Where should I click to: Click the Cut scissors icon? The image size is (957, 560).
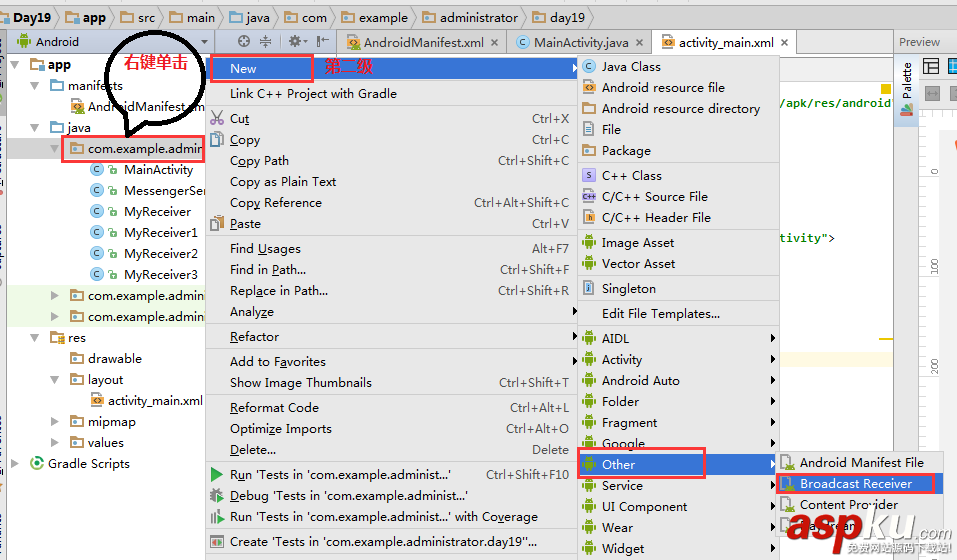pos(217,118)
